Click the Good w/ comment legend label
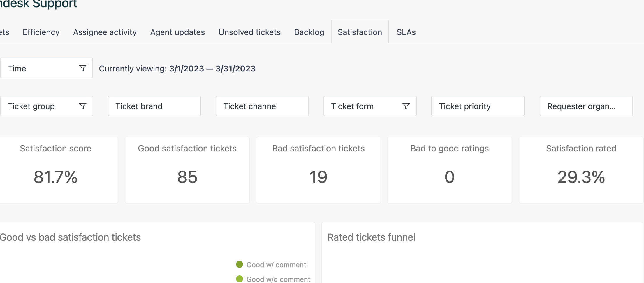 click(x=276, y=265)
